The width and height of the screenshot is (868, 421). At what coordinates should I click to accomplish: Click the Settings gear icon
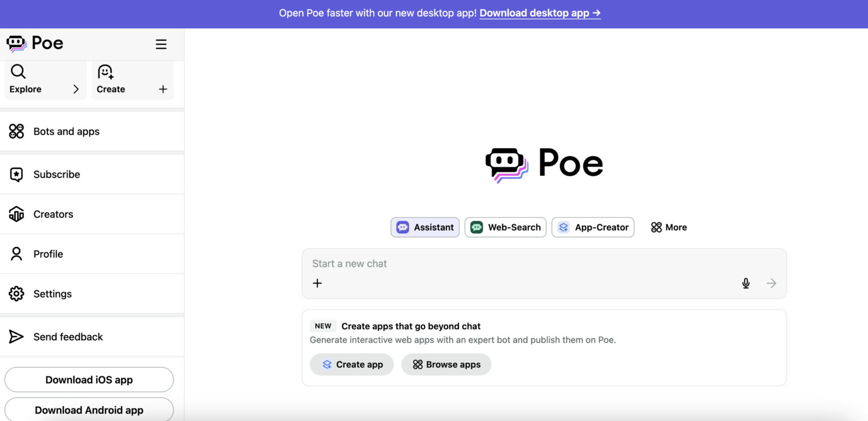(x=16, y=294)
